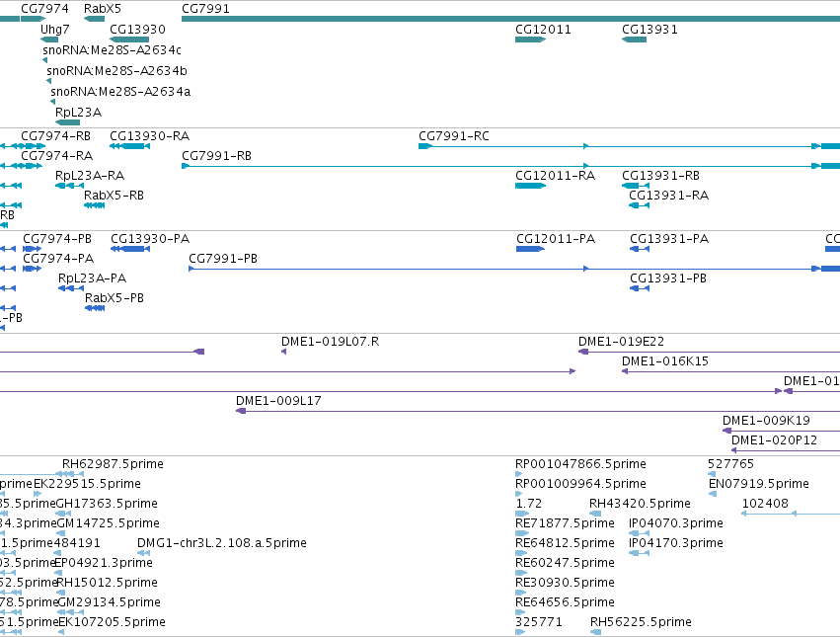The image size is (840, 637).
Task: Click EST RE64812.5prime
Action: point(565,543)
